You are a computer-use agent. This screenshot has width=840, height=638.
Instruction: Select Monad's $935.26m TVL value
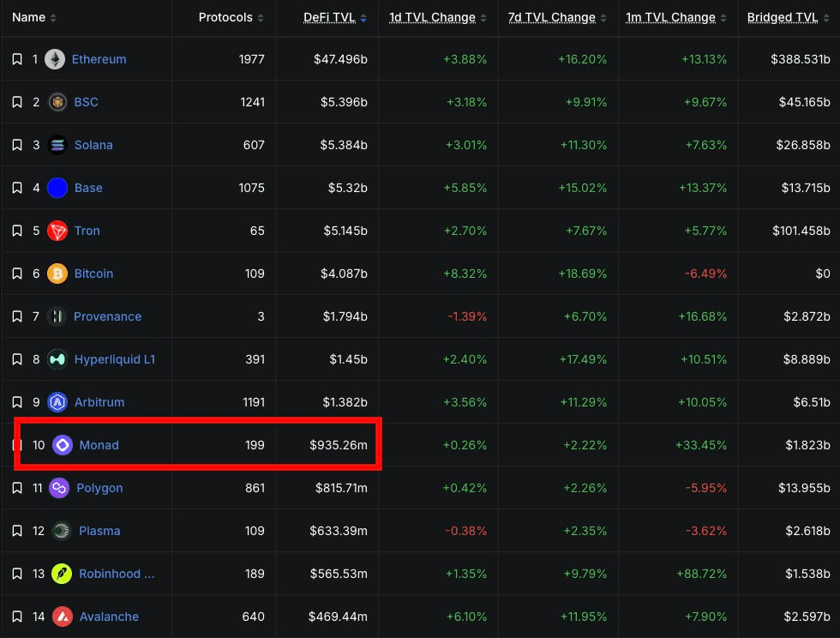[x=339, y=445]
